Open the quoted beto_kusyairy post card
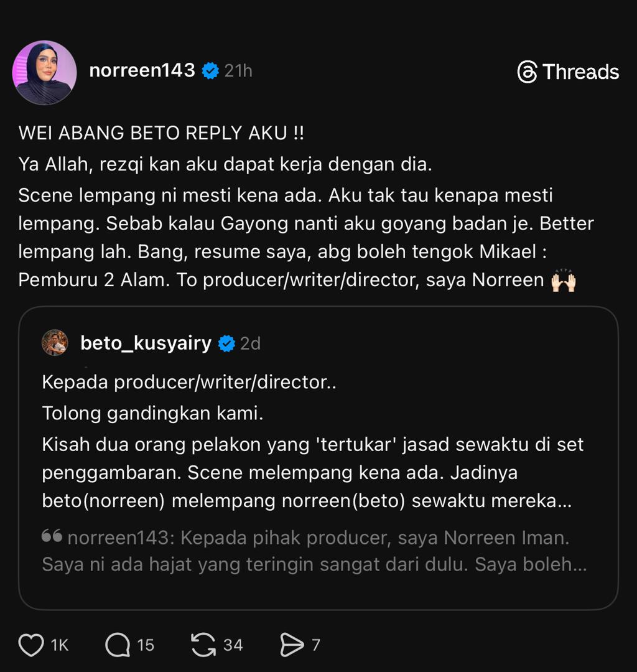 point(318,436)
